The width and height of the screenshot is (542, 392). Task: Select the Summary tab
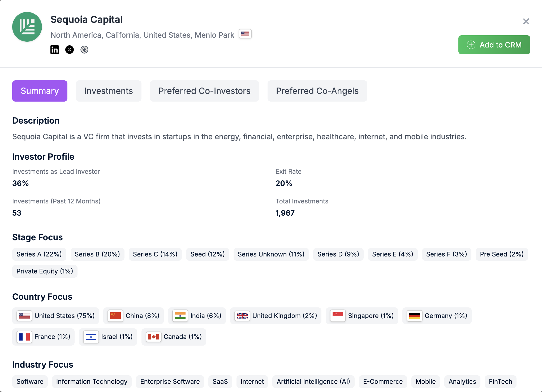[40, 91]
